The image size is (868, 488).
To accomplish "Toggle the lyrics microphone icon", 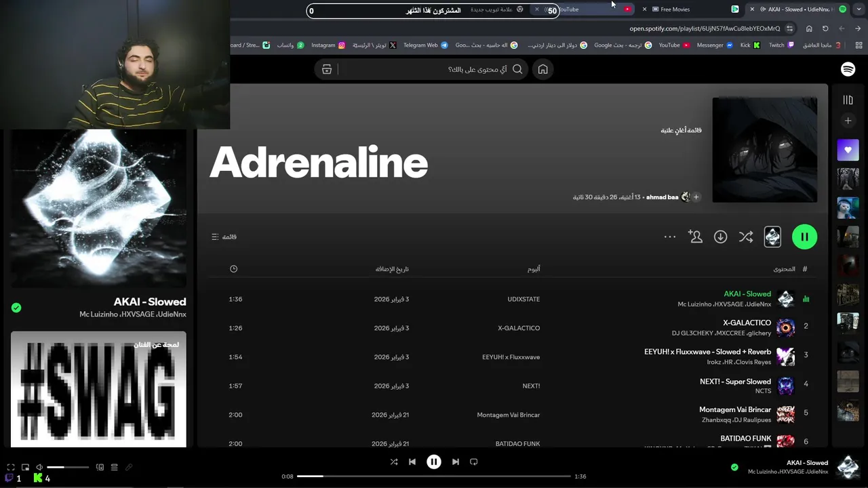I will point(128,467).
